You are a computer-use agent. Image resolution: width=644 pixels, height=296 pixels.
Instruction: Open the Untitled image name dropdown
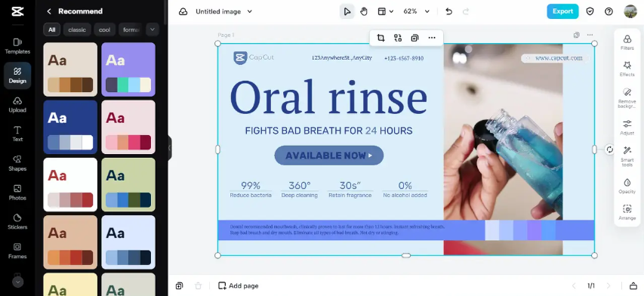[223, 11]
